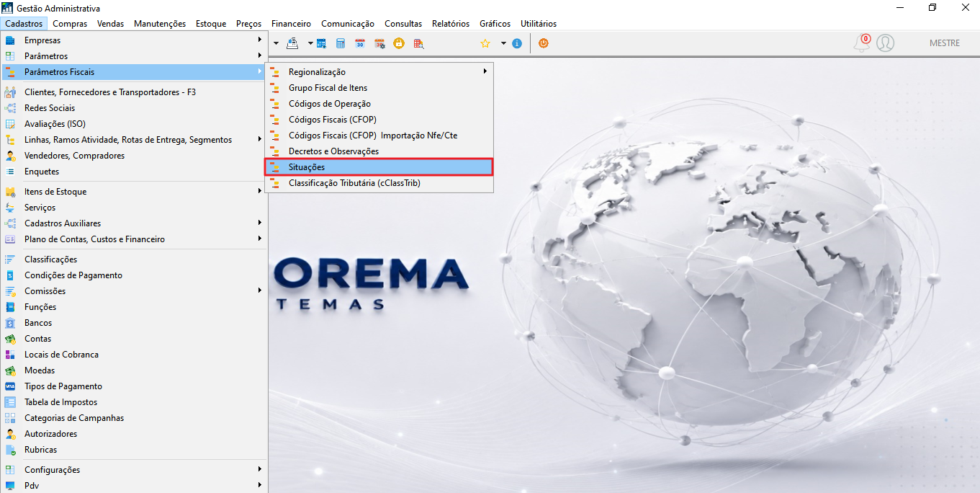This screenshot has height=493, width=980.
Task: Open the Financeiro menu
Action: (292, 24)
